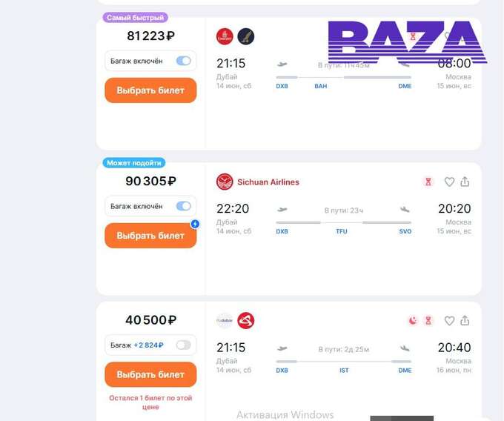Click the Sichuan Airlines logo

point(225,182)
